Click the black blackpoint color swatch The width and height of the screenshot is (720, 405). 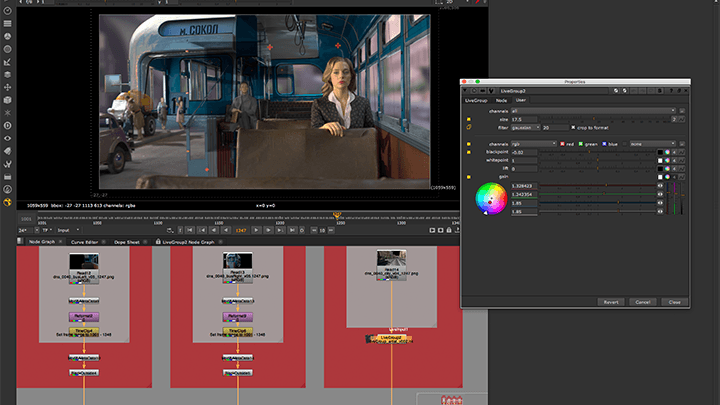click(x=660, y=152)
